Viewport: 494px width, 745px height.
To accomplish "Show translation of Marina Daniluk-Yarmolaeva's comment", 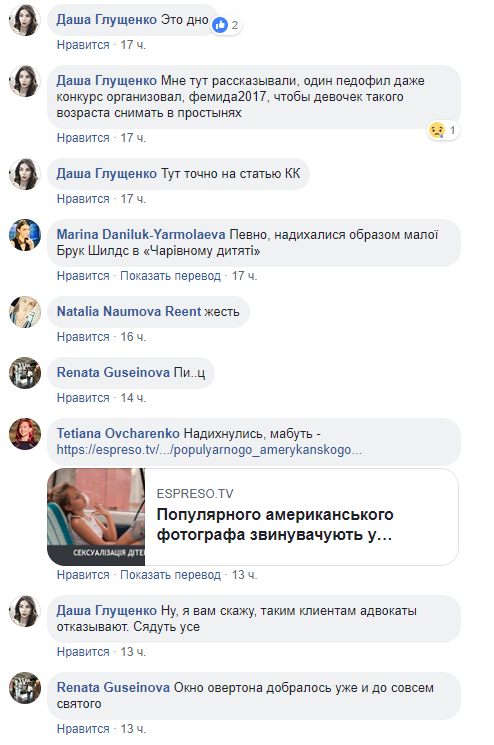I will point(170,276).
